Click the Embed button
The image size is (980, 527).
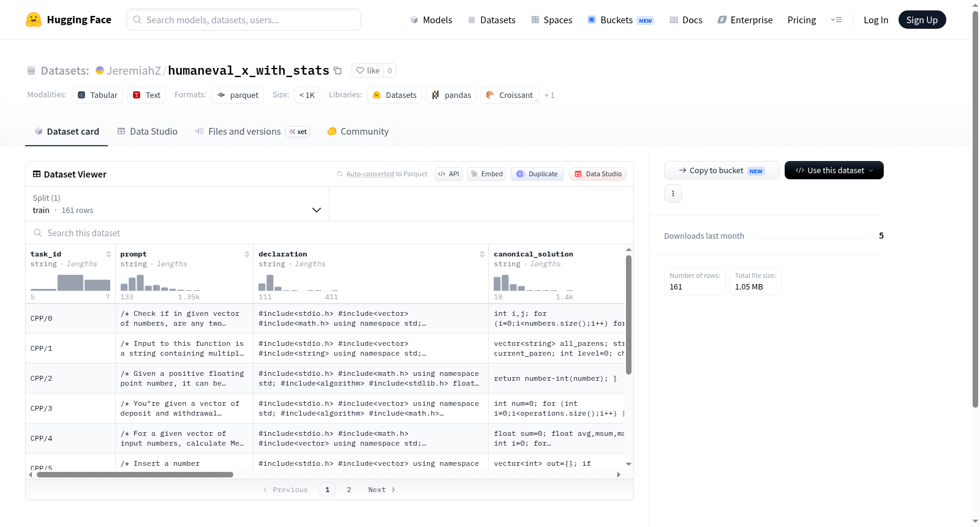tap(486, 174)
